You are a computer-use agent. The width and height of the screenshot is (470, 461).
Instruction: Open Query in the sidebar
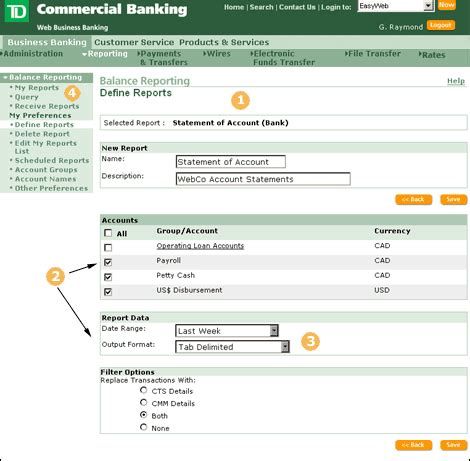pos(26,97)
